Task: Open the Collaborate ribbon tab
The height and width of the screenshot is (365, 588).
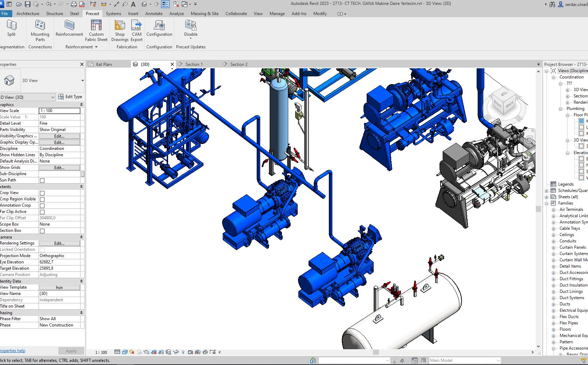Action: (236, 14)
